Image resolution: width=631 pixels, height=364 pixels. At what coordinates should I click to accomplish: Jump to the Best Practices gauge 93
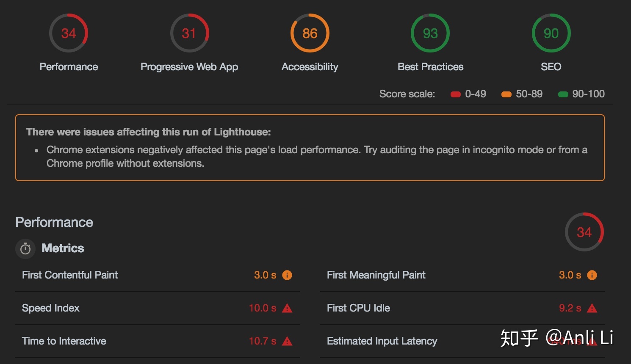[x=430, y=33]
